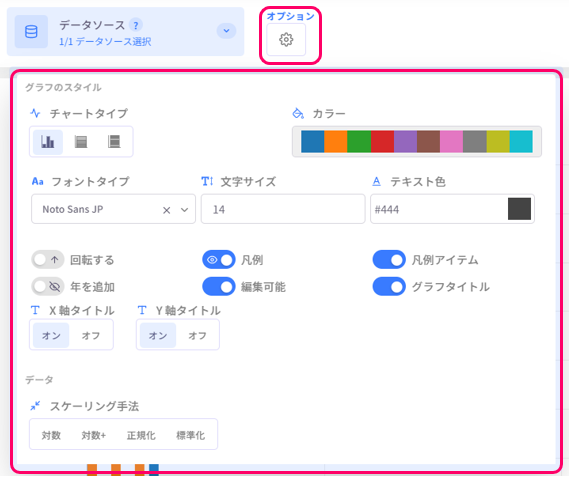Set X軸タイトル to オン
Screen dimensions: 576x485
click(x=51, y=335)
